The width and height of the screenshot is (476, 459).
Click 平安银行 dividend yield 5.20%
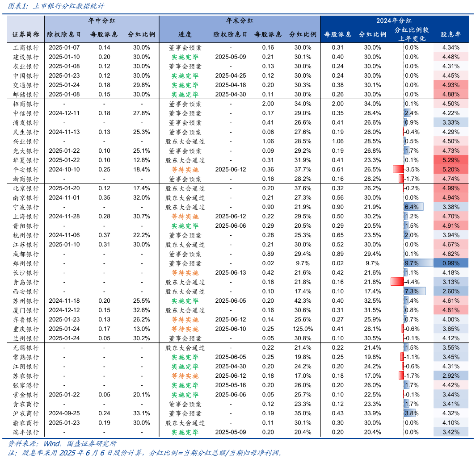pos(451,170)
